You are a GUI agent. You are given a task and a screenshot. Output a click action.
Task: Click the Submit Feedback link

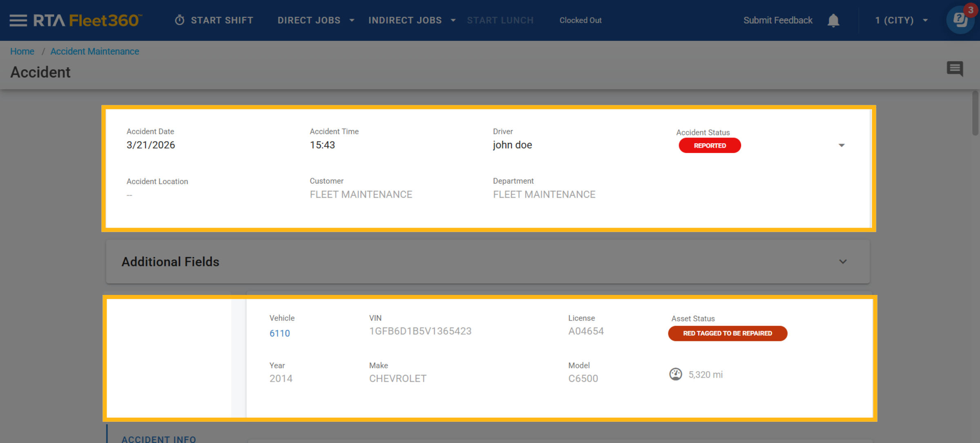click(x=777, y=20)
